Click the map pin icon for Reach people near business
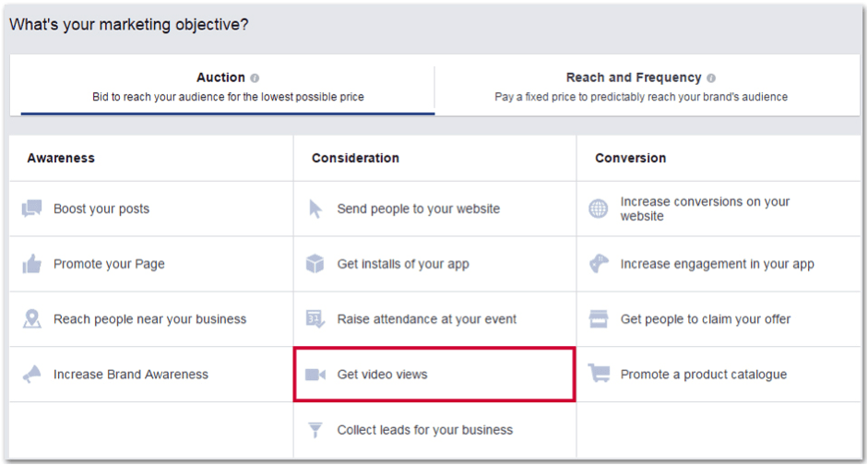The image size is (868, 465). click(x=32, y=319)
